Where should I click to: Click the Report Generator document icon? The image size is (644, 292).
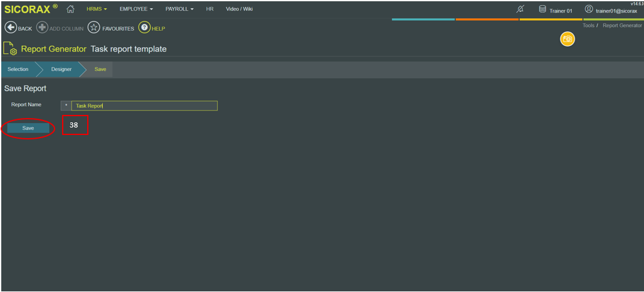point(10,48)
